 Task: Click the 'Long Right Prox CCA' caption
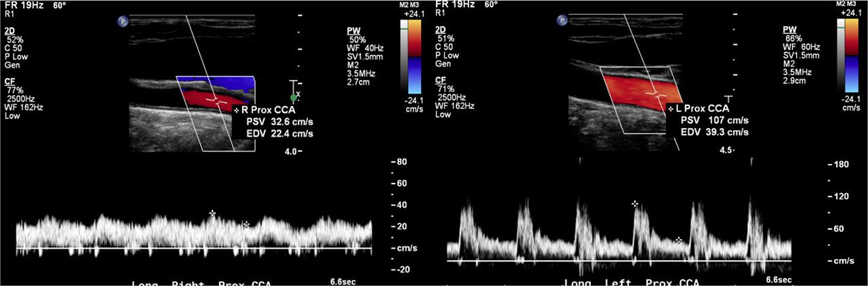pyautogui.click(x=201, y=283)
